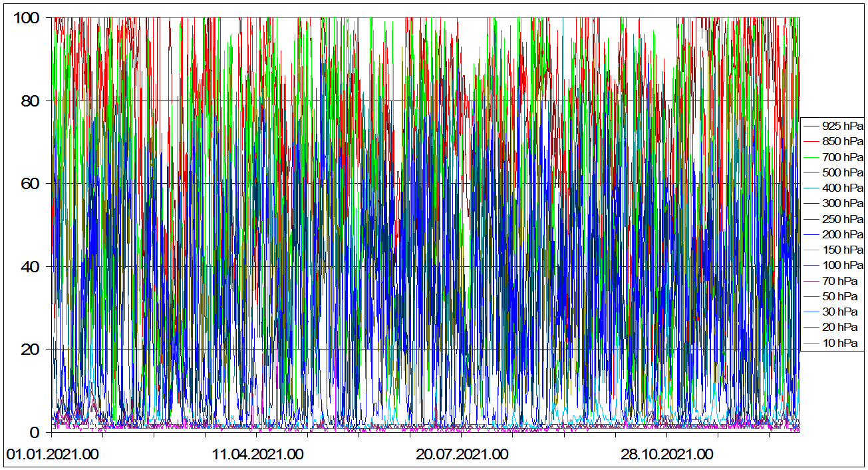Select the 250 hPa legend entry

[x=842, y=219]
